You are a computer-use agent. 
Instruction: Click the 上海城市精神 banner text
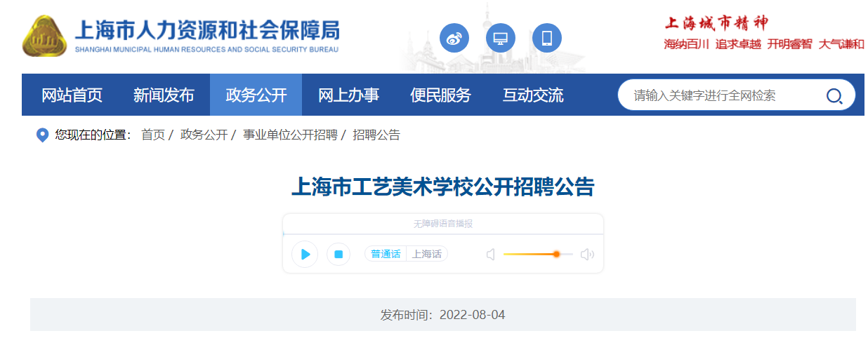click(717, 23)
